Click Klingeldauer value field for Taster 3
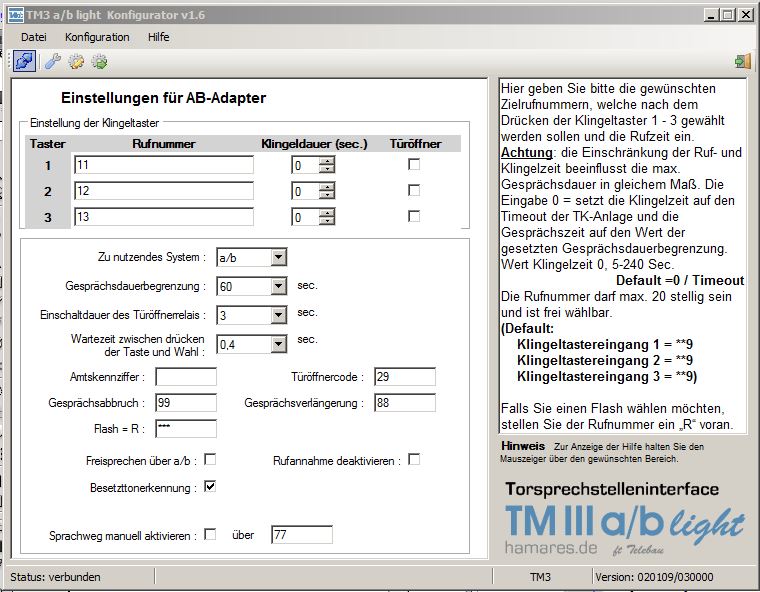Screen dimensions: 760x592 305,217
